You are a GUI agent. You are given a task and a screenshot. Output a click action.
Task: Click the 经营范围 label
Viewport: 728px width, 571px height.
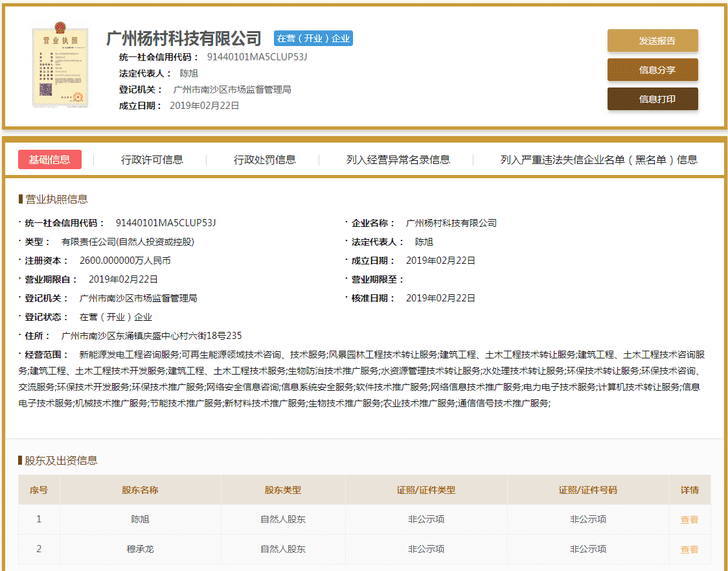[45, 355]
